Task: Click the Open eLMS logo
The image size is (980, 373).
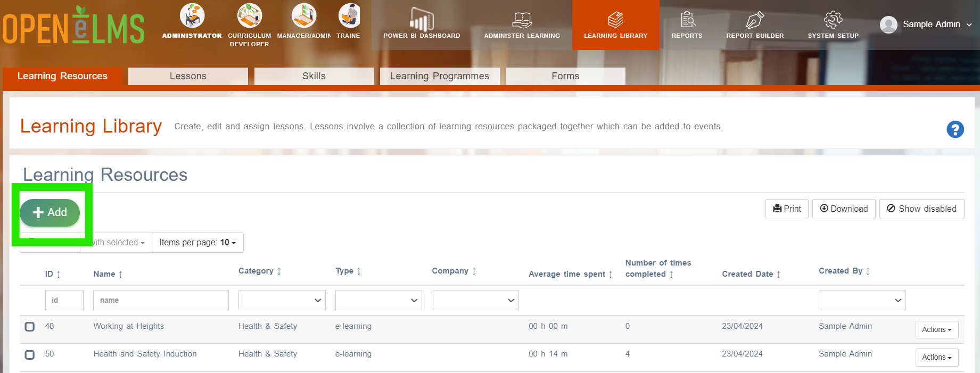Action: 73,26
